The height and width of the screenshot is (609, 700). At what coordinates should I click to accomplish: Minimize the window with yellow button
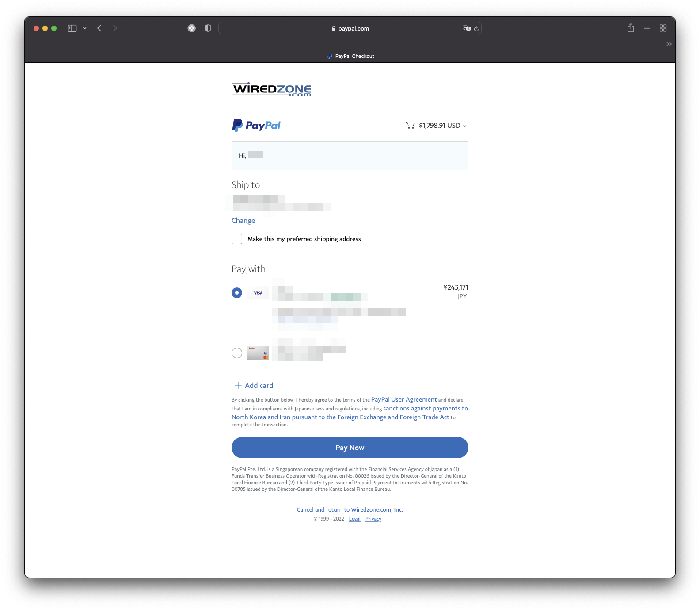(x=45, y=28)
